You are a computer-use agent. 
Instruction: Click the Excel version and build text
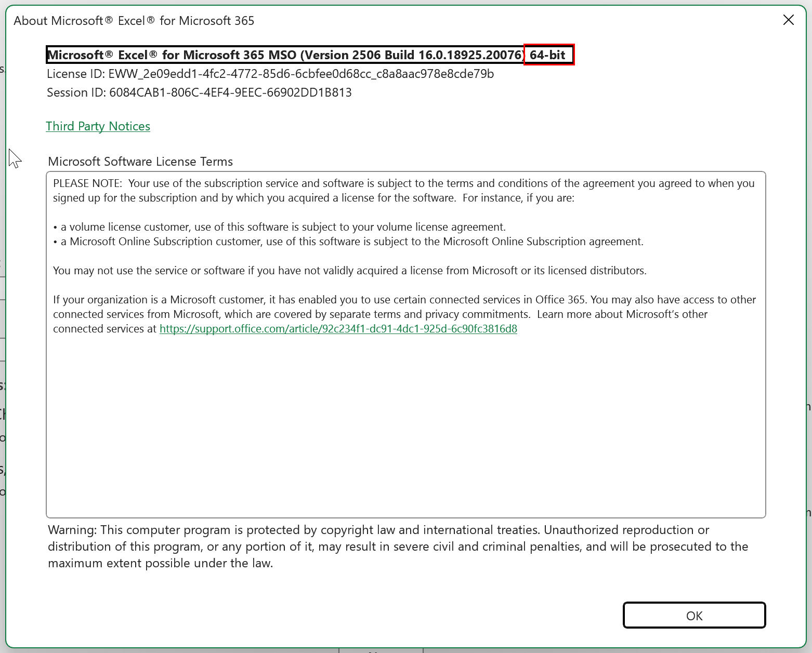285,55
